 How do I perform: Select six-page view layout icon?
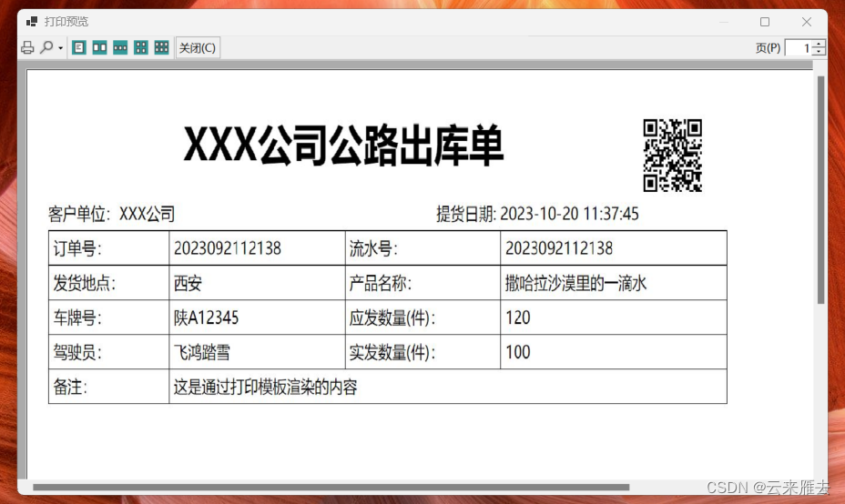[162, 47]
